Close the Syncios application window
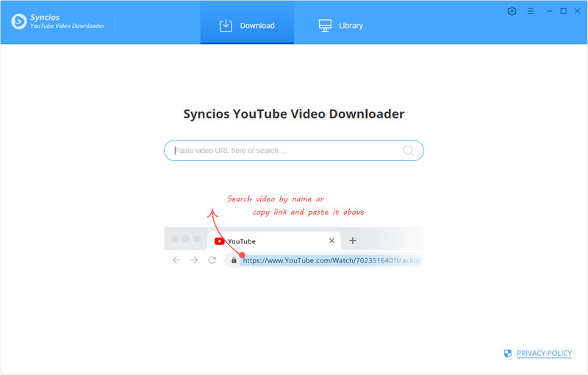Image resolution: width=588 pixels, height=375 pixels. (577, 11)
